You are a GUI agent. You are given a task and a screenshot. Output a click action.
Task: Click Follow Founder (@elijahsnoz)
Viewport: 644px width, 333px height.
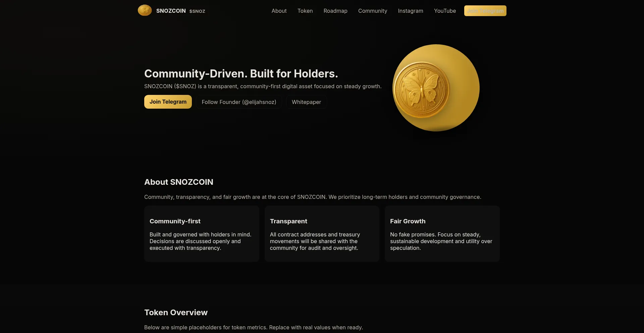coord(238,102)
